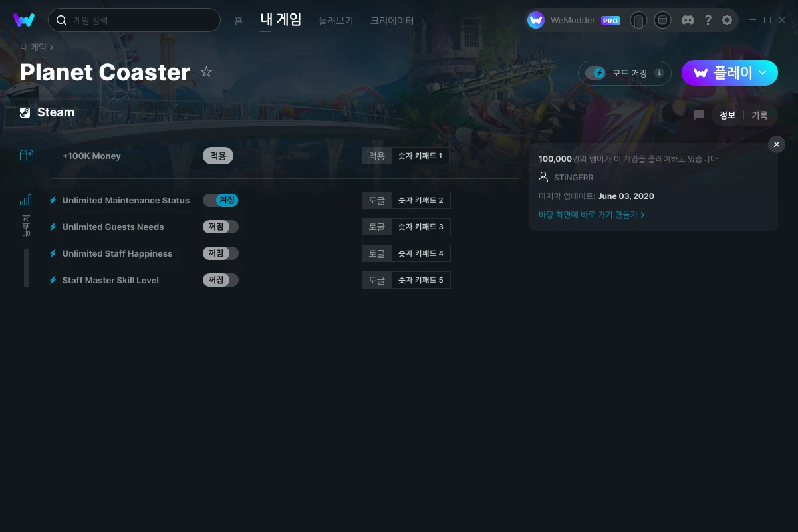Click the chat comment icon
Viewport: 798px width, 532px height.
coord(699,115)
